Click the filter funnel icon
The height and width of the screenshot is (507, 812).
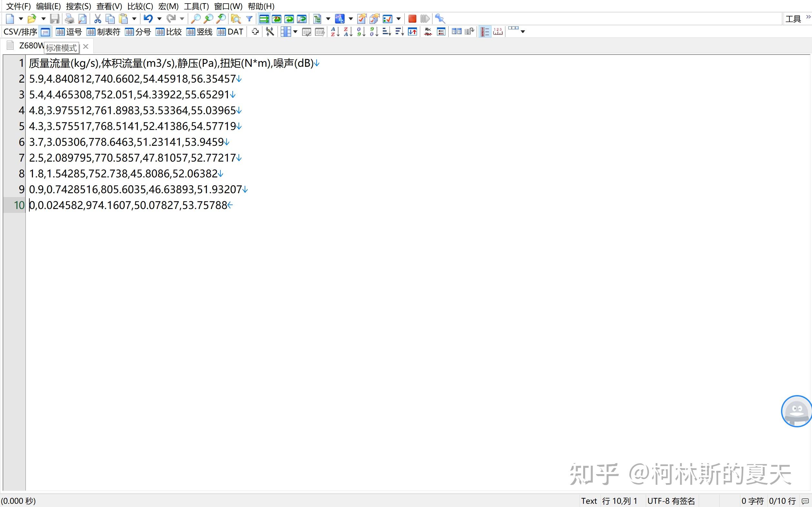click(249, 19)
